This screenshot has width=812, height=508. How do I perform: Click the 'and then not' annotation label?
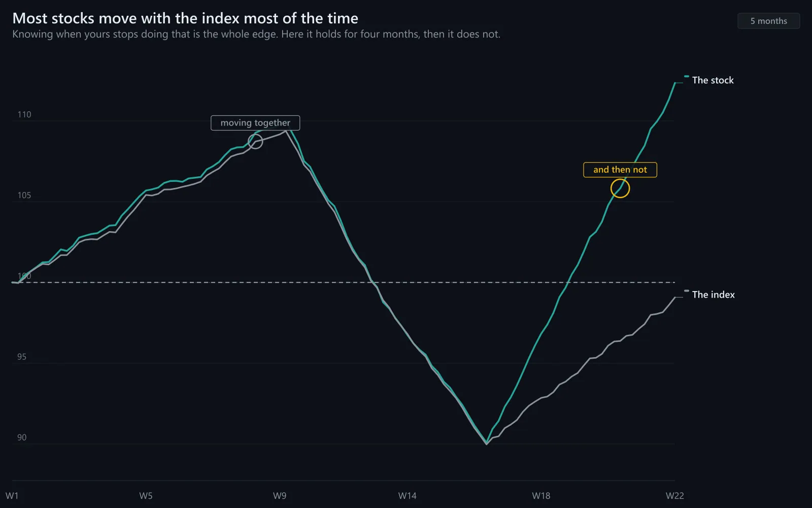(620, 170)
